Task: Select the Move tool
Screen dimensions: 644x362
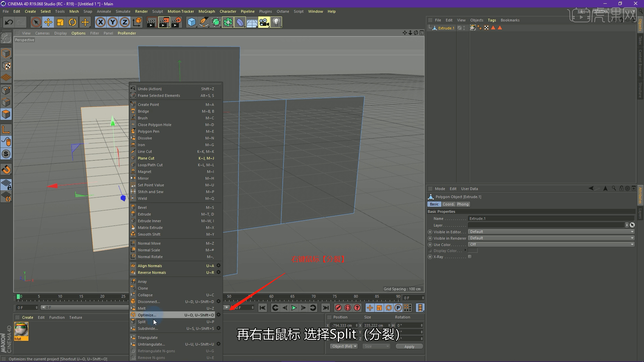Action: coord(48,22)
